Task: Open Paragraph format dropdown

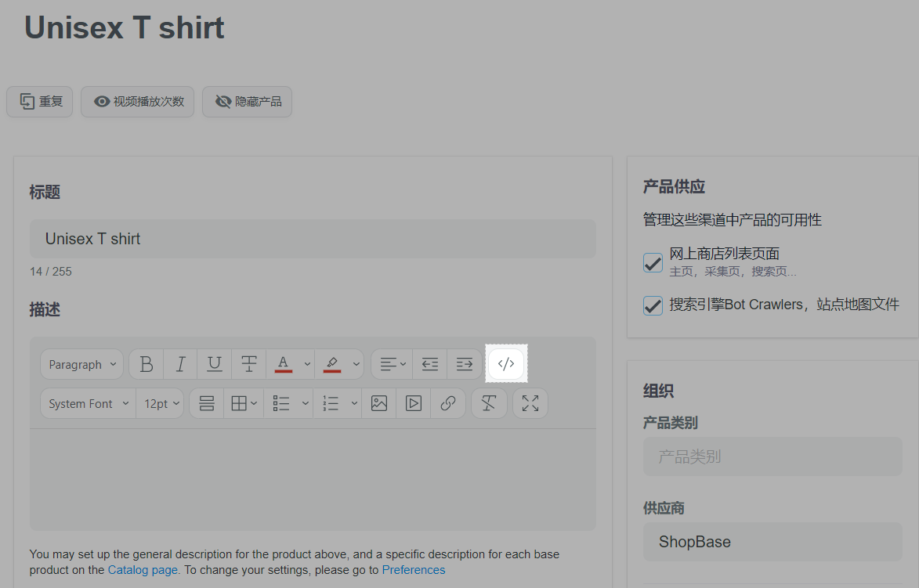Action: pyautogui.click(x=82, y=364)
